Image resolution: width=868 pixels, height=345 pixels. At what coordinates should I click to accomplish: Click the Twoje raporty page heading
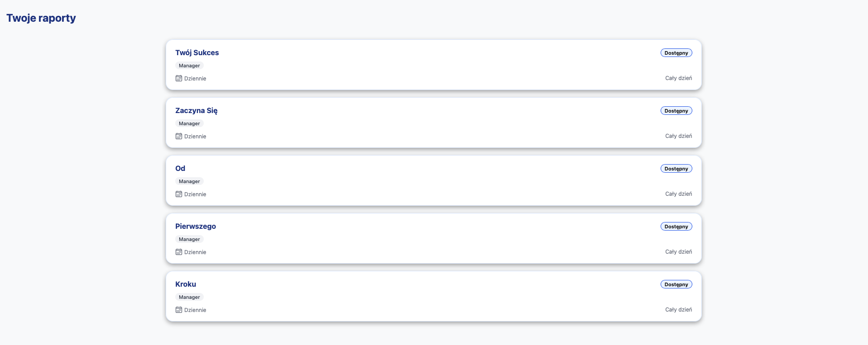41,18
